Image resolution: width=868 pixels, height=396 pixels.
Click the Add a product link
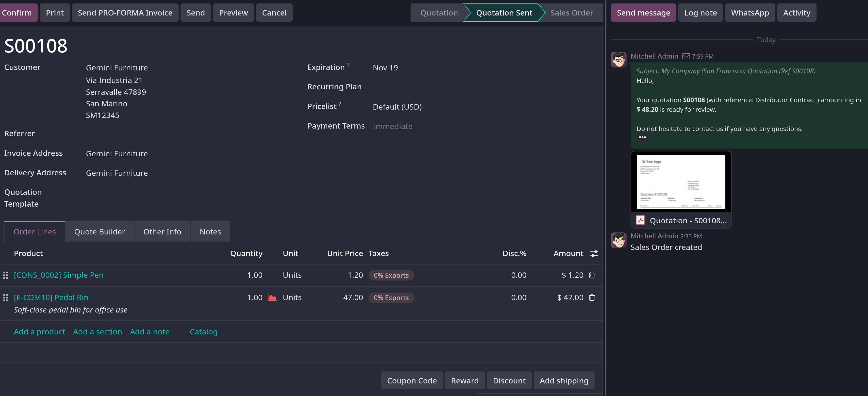tap(39, 332)
